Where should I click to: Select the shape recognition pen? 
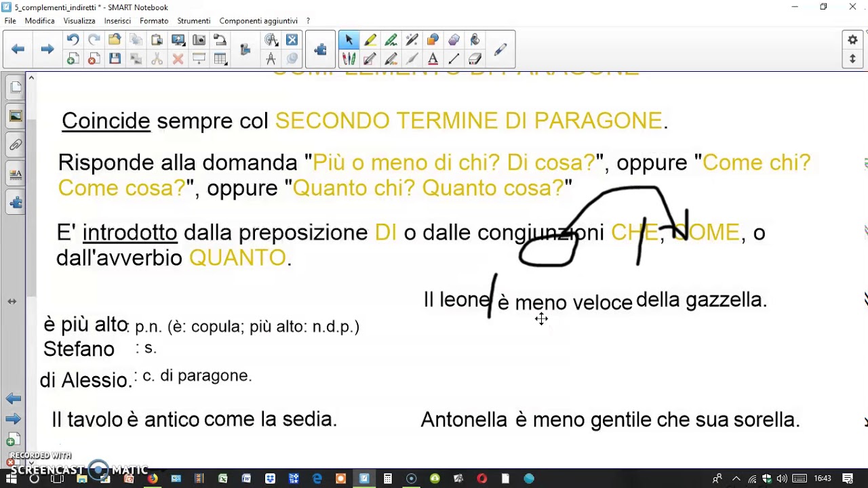pos(391,60)
